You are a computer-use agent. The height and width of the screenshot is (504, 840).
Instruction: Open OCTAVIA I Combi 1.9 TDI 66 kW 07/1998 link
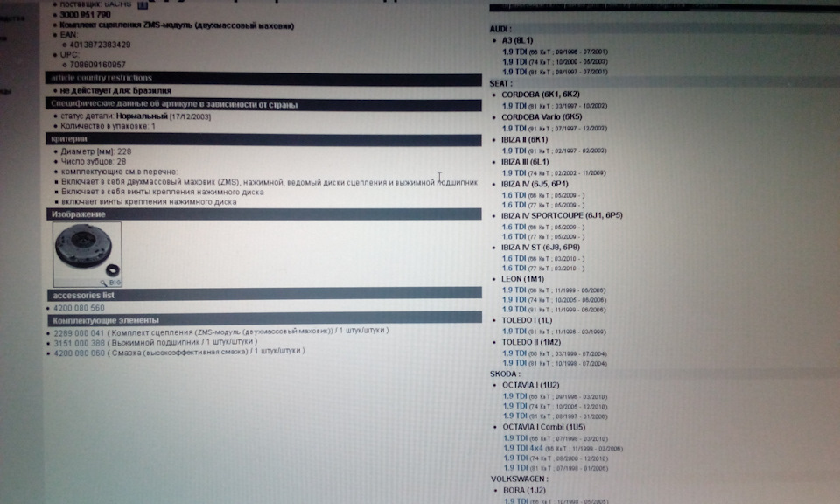click(515, 438)
